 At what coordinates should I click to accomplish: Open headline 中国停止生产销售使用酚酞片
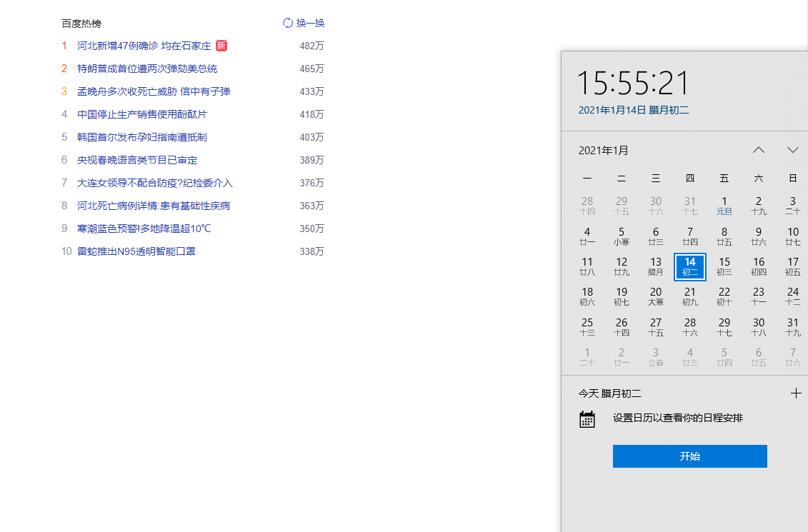[142, 114]
